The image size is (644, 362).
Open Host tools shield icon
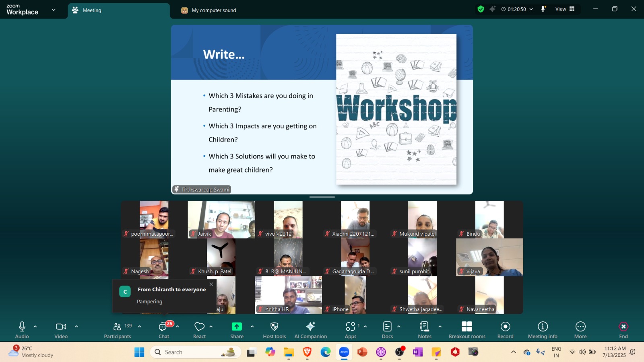274,327
